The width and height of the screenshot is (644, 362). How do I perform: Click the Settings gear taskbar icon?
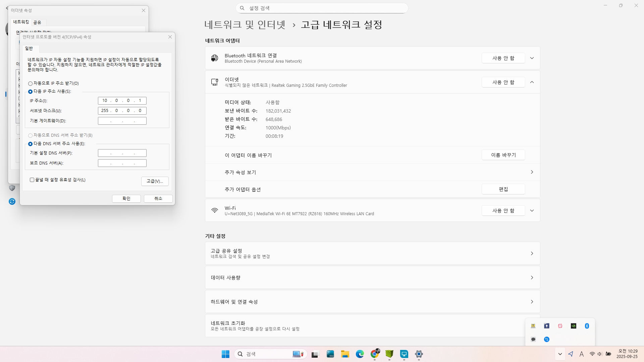[419, 354]
